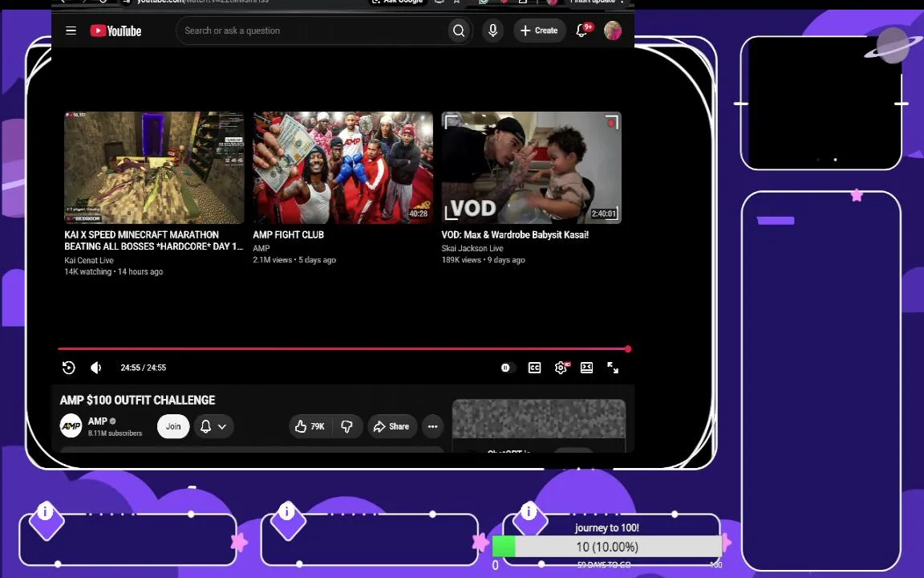Click the AMP channel name
The width and height of the screenshot is (924, 578).
(97, 421)
